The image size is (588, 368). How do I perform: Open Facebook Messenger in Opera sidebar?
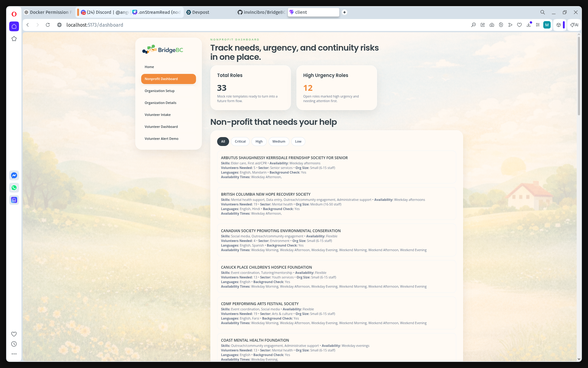(x=14, y=175)
